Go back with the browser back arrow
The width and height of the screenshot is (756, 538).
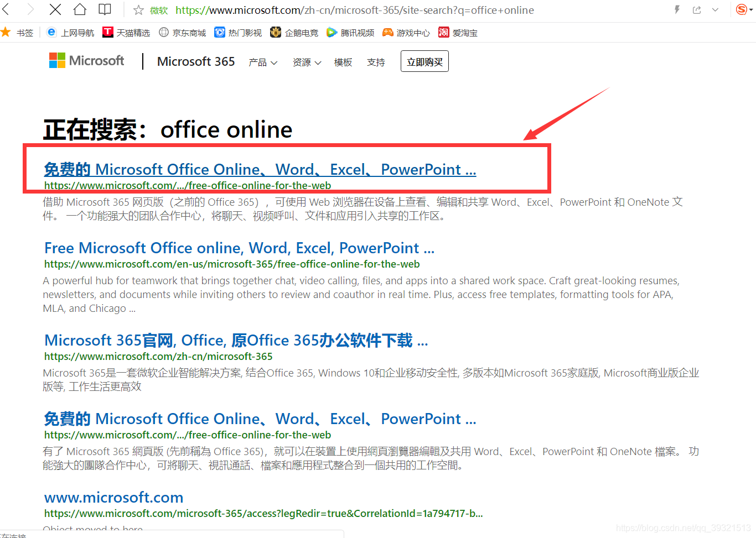click(x=6, y=9)
